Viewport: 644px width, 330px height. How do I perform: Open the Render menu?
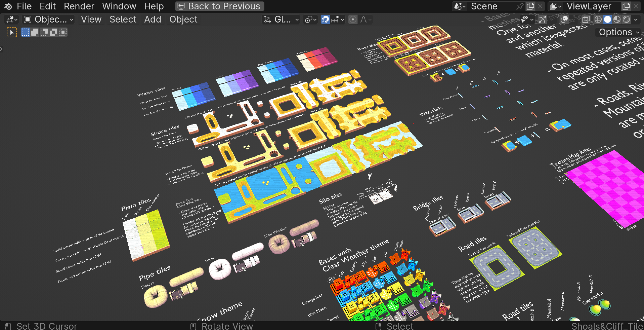click(x=79, y=6)
